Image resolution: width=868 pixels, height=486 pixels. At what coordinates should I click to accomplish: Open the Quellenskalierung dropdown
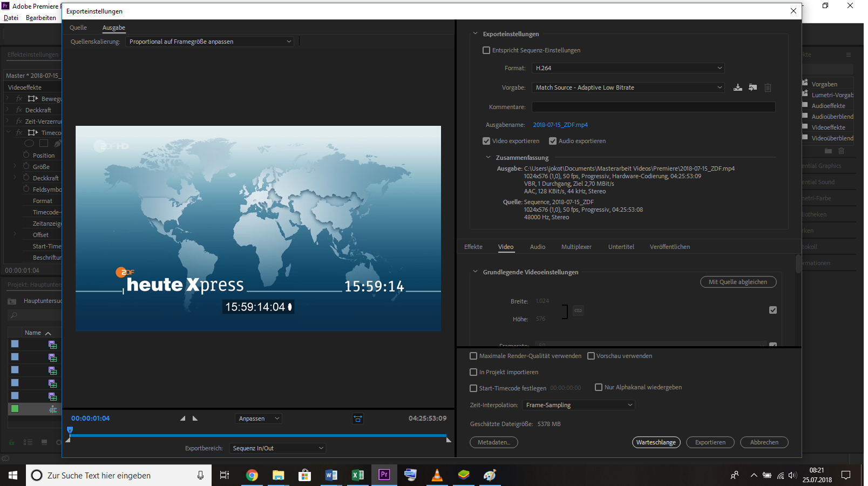(210, 42)
